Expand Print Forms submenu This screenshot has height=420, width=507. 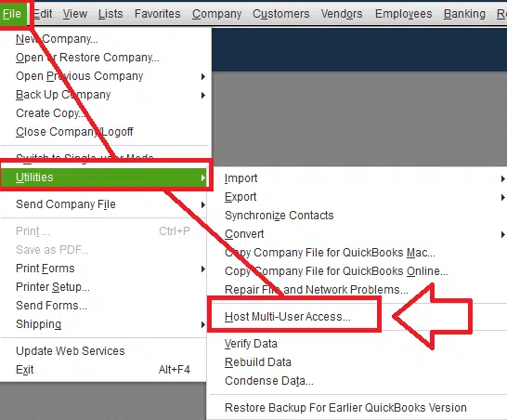coord(103,269)
